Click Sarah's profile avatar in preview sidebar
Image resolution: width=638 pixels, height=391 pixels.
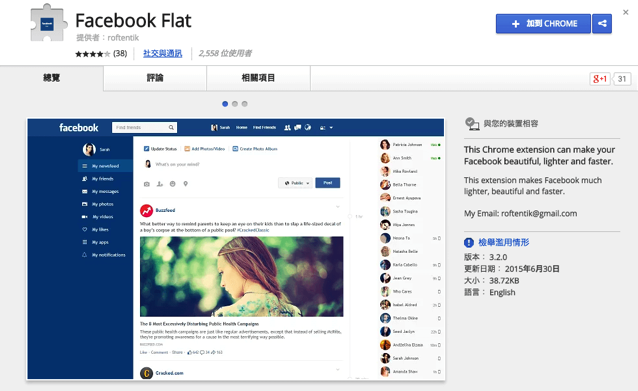[x=89, y=149]
